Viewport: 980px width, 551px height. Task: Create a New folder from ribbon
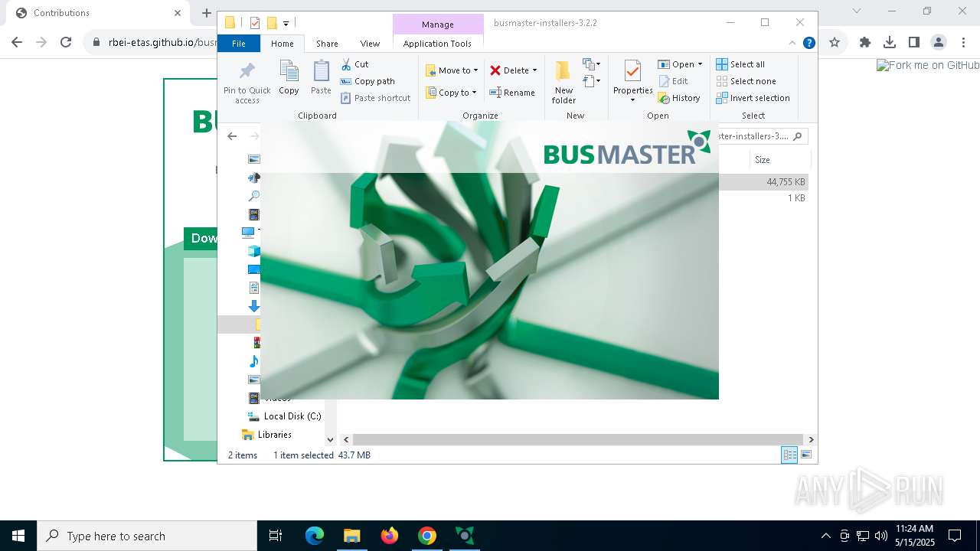(x=563, y=82)
